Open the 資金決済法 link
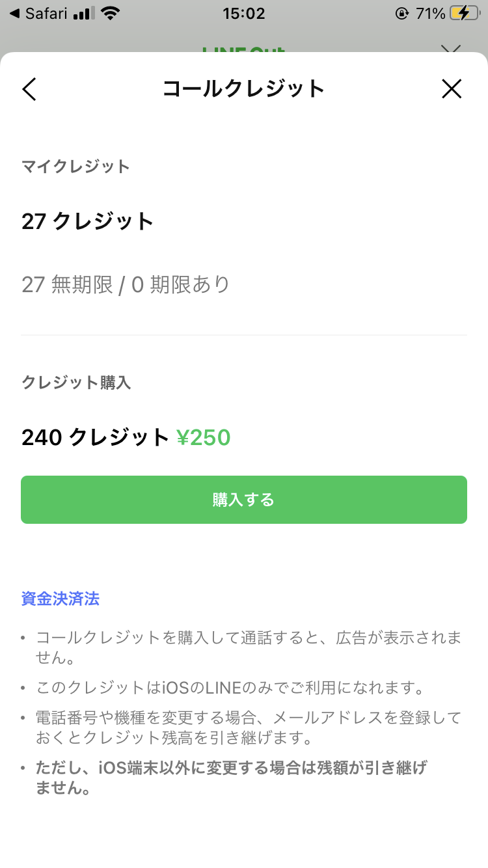This screenshot has width=488, height=868. point(61,599)
